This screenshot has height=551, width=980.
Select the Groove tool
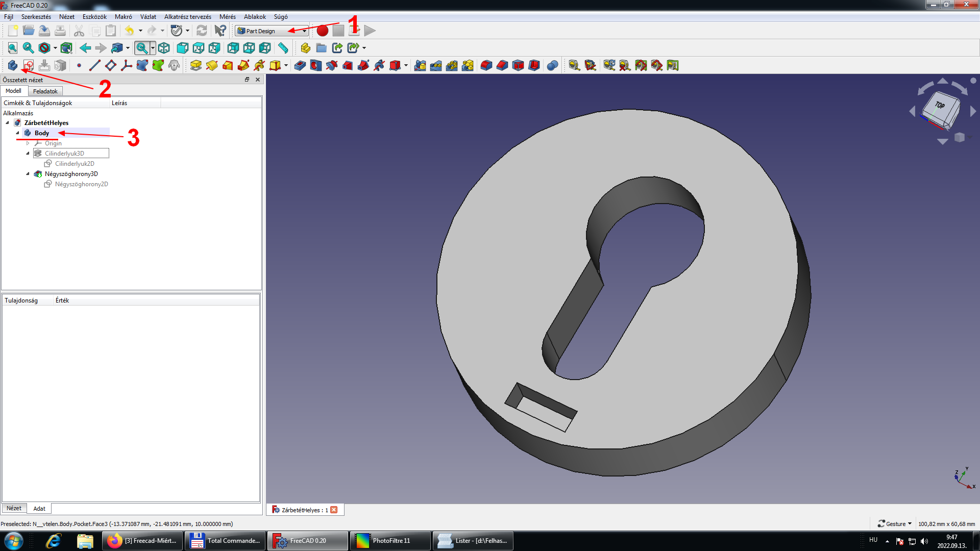332,65
